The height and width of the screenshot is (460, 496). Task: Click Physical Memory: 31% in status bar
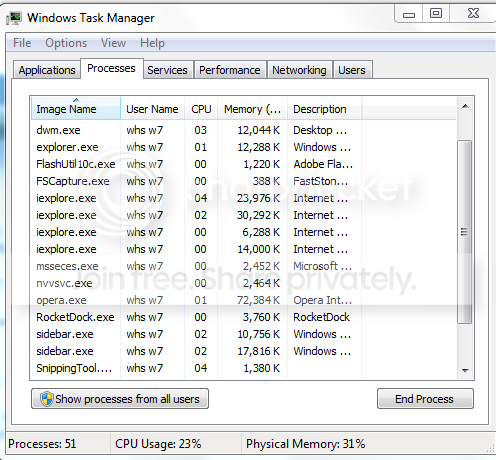click(306, 444)
